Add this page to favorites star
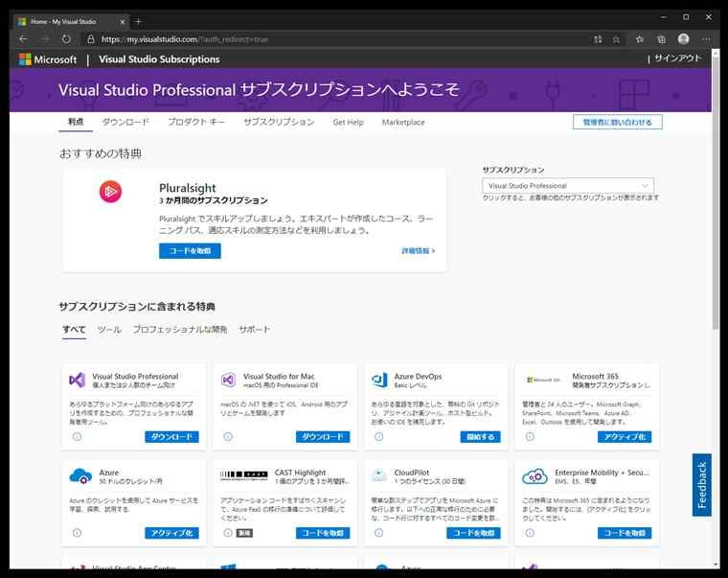The image size is (728, 578). [616, 39]
